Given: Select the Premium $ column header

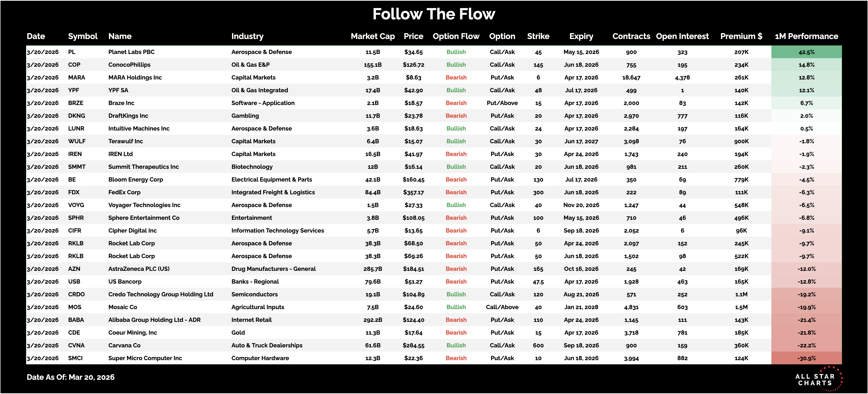Looking at the screenshot, I should pyautogui.click(x=741, y=36).
